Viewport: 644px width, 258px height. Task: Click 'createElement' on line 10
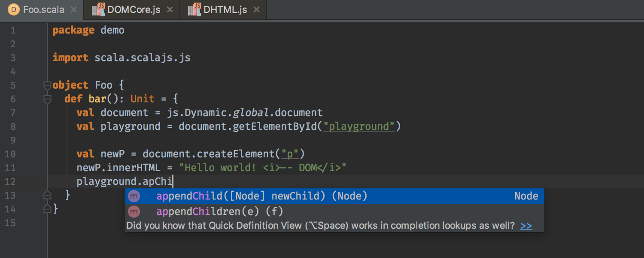[236, 154]
